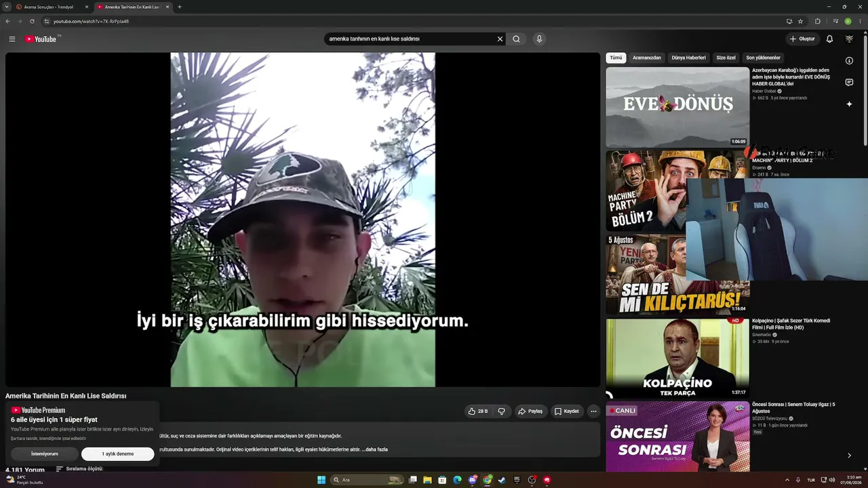Open Epic Games Launcher from taskbar

517,480
